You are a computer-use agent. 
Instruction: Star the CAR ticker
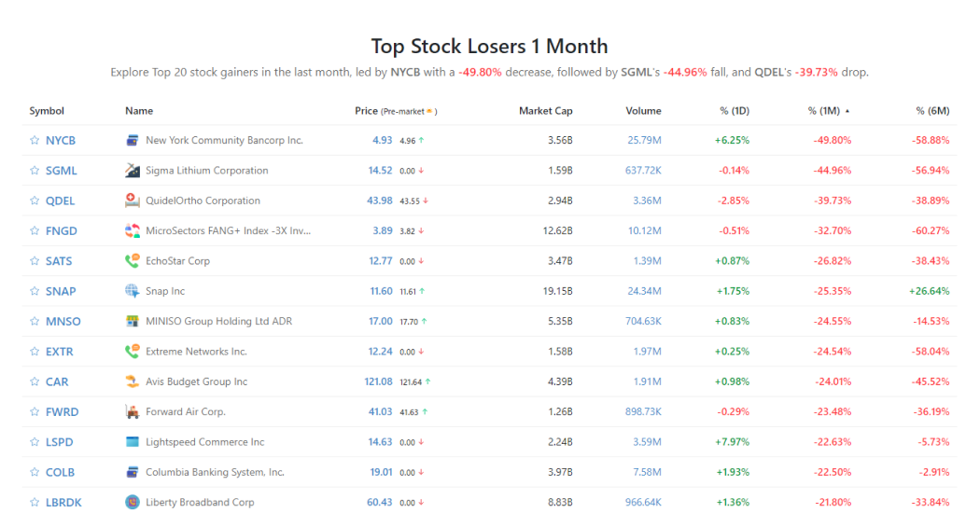click(35, 381)
